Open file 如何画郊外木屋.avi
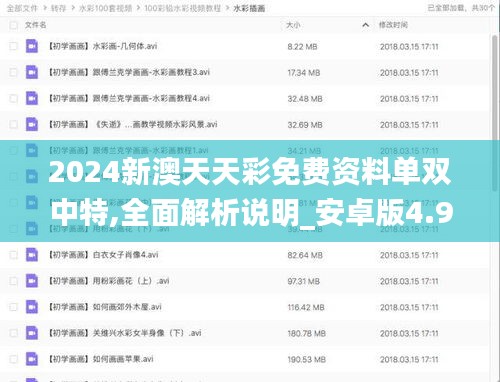This screenshot has height=382, width=500. coord(105,307)
